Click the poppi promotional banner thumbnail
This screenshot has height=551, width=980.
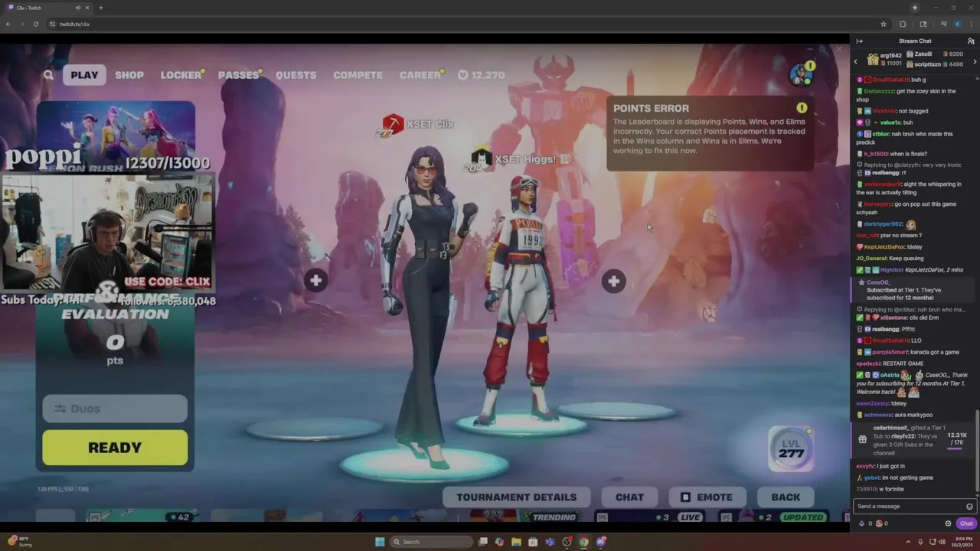pos(116,135)
